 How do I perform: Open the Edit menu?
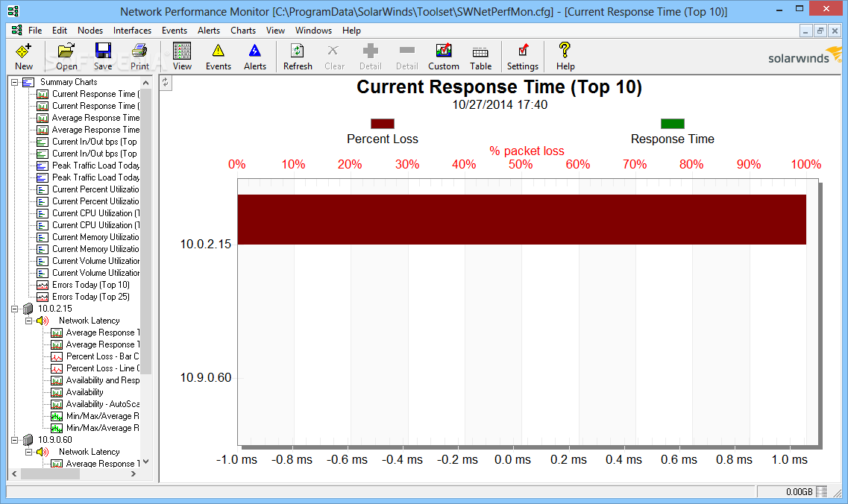tap(60, 31)
